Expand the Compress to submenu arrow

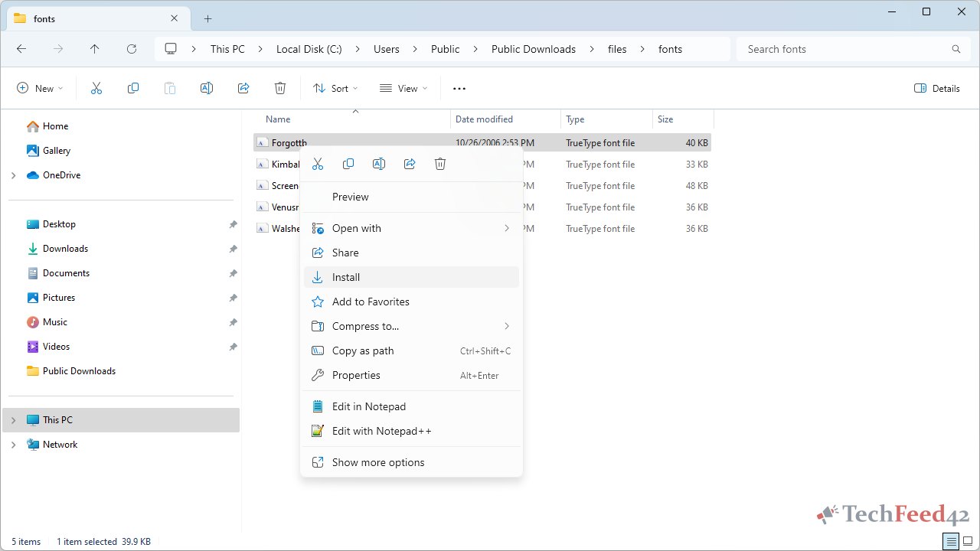tap(507, 326)
